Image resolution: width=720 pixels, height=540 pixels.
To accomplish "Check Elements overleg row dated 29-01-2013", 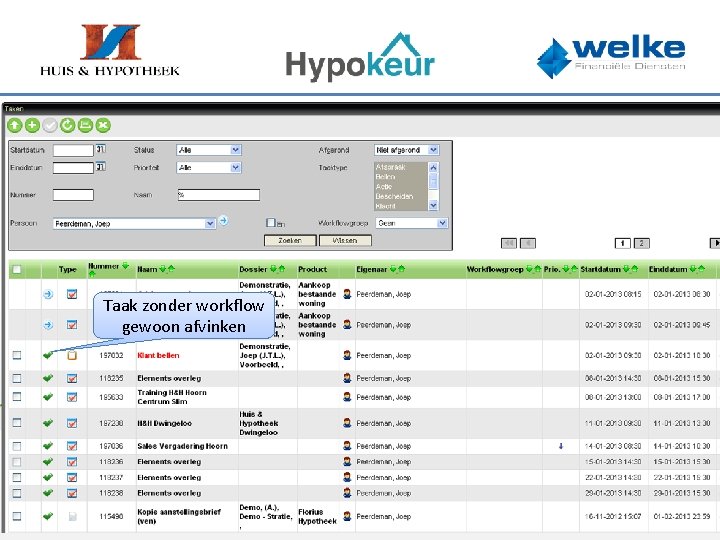I will click(x=17, y=493).
